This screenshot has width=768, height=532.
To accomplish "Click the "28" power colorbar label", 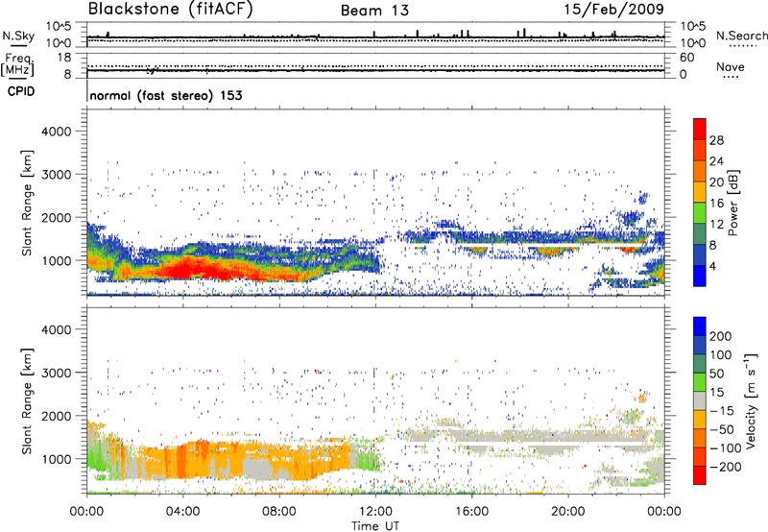I will point(716,140).
